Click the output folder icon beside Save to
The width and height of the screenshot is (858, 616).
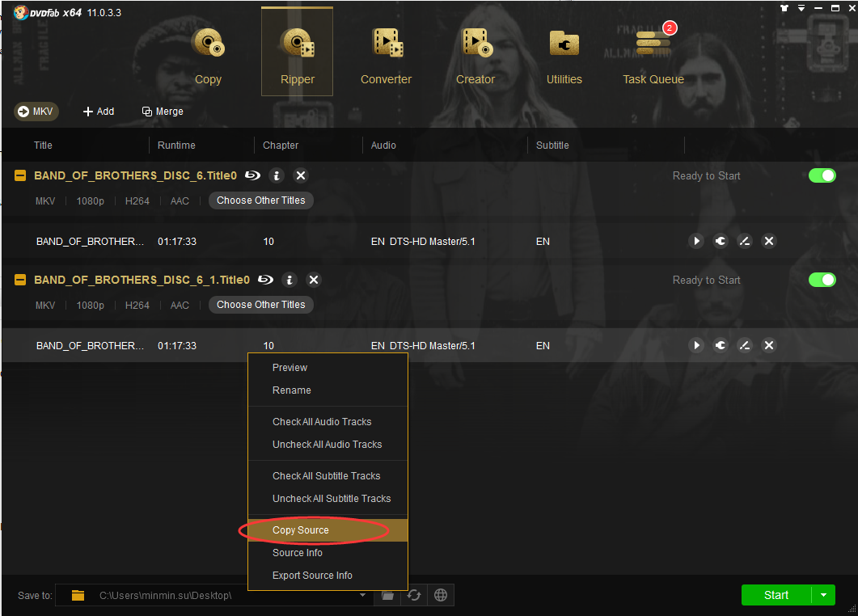(x=78, y=595)
